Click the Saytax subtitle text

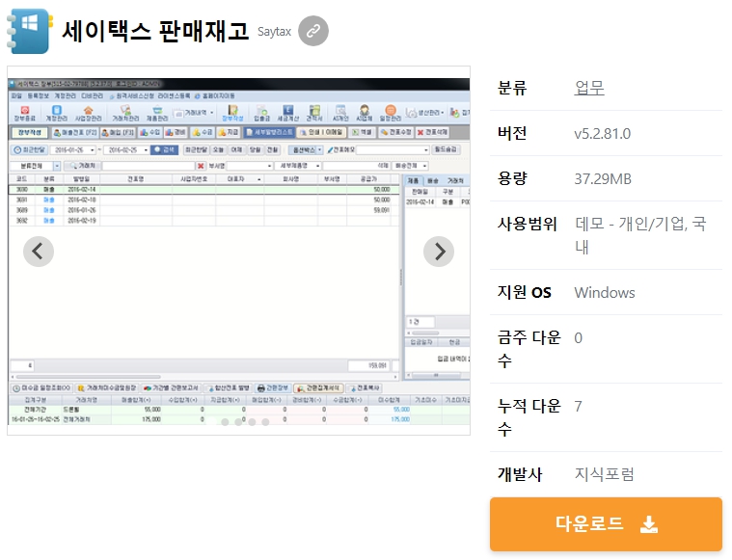274,32
